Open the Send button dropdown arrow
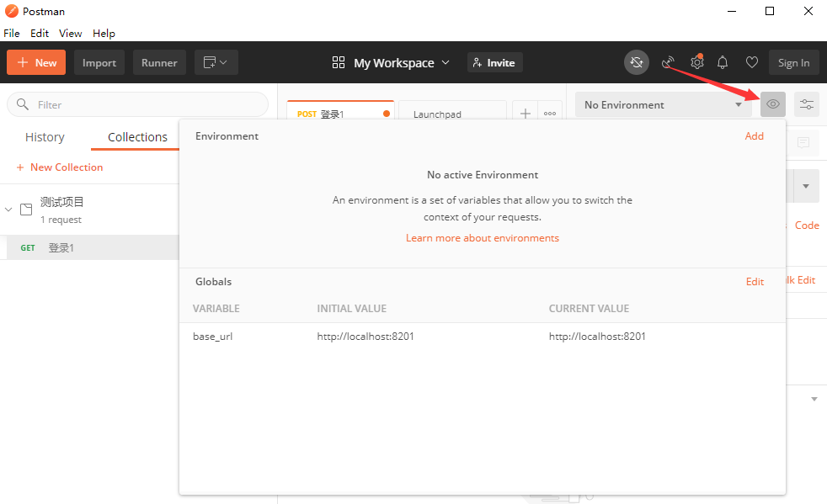The width and height of the screenshot is (827, 504). coord(806,186)
